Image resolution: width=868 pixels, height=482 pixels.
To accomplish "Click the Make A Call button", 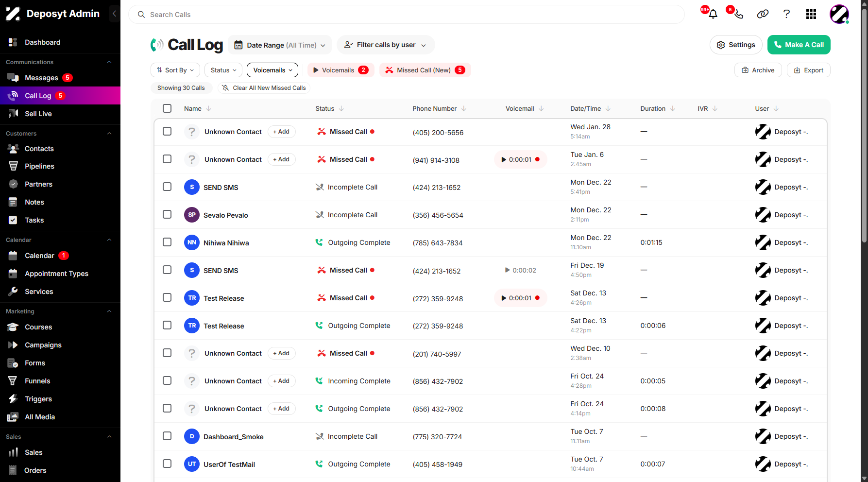I will pos(799,45).
